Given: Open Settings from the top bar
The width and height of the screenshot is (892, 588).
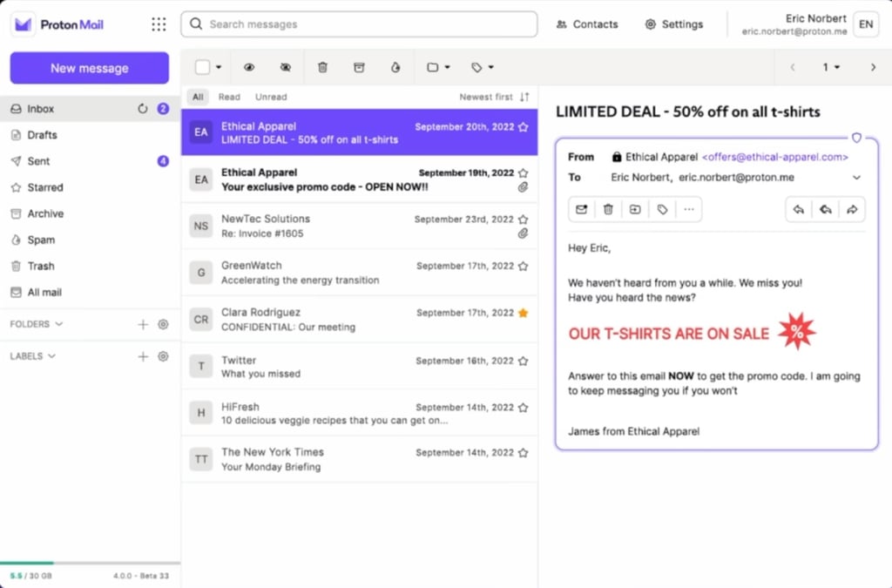Looking at the screenshot, I should 673,24.
